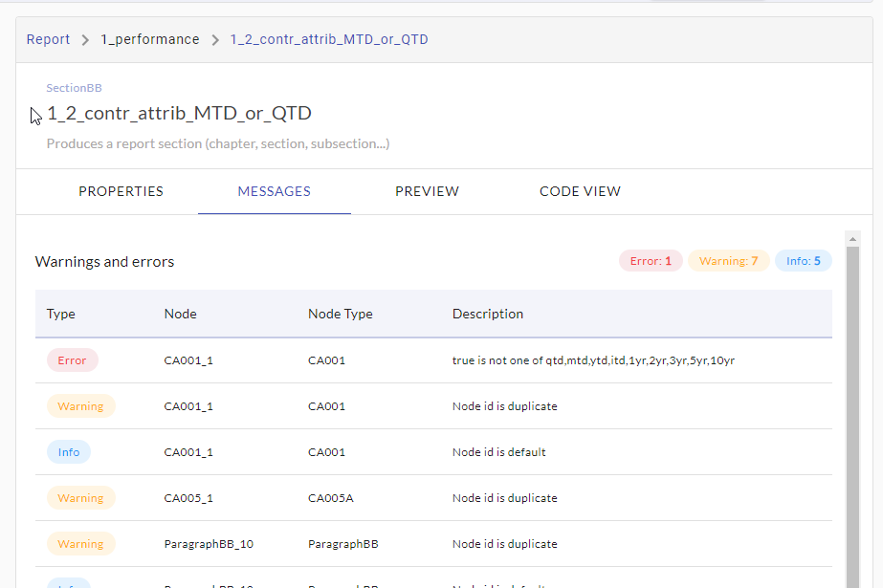Image resolution: width=883 pixels, height=588 pixels.
Task: Click the Description column header
Action: 487,314
